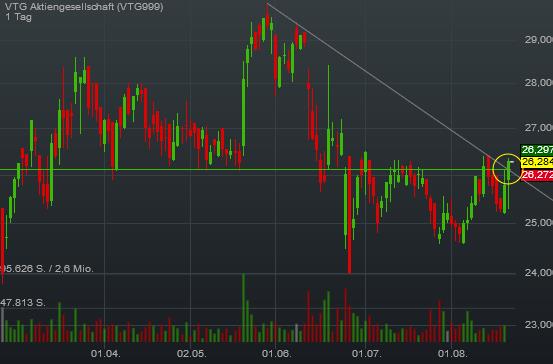Click the chart title 'VTG Aktiengesellschaft (VTG999)'
The width and height of the screenshot is (553, 364).
84,7
